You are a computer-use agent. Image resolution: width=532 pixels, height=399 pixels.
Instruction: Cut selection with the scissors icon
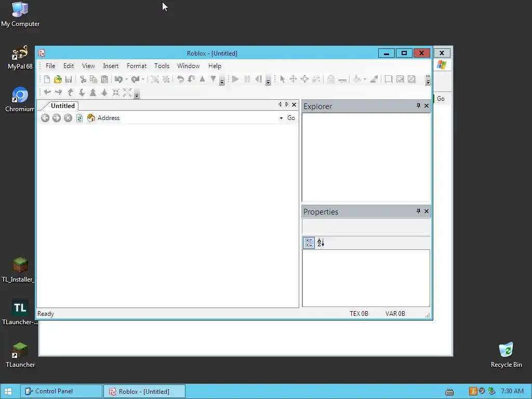83,79
